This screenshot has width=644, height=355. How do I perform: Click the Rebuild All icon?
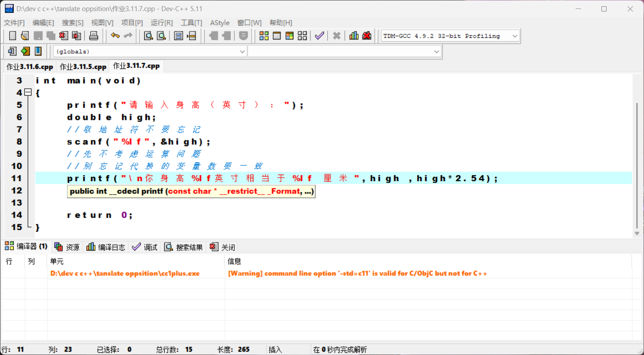(302, 36)
